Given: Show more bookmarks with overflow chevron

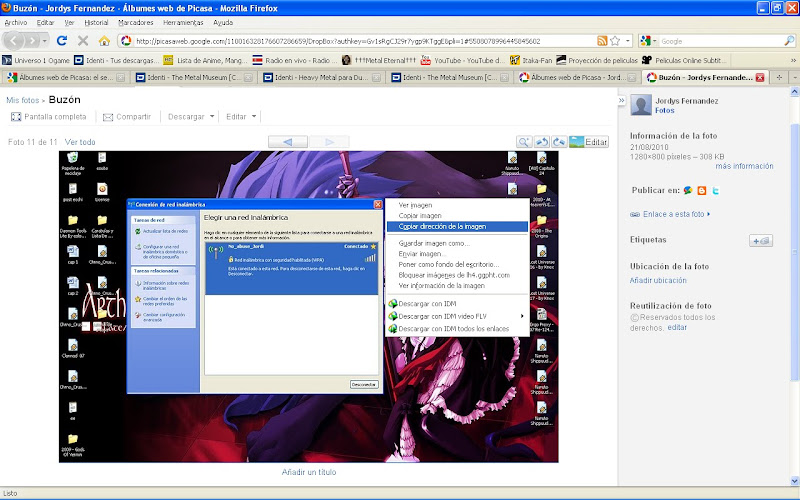Looking at the screenshot, I should tap(793, 60).
